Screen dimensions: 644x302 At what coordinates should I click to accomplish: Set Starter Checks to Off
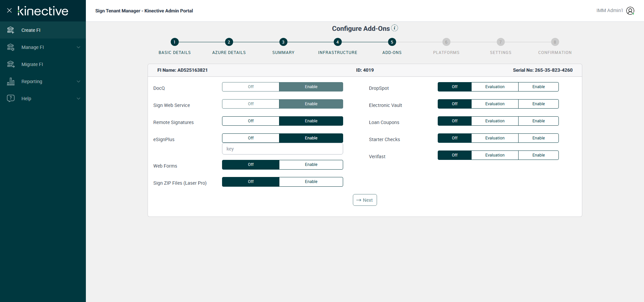(454, 138)
